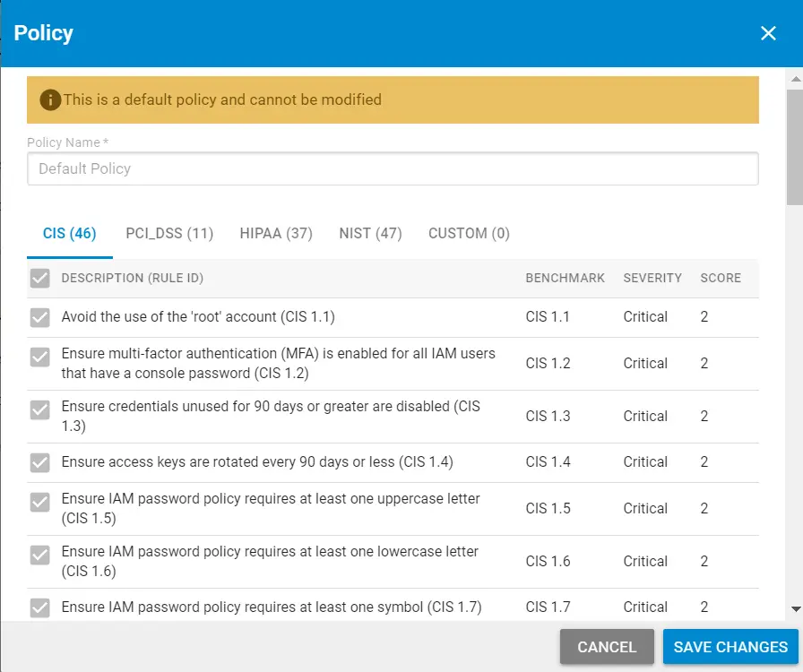This screenshot has width=803, height=672.
Task: Click the SAVE CHANGES button
Action: coord(730,647)
